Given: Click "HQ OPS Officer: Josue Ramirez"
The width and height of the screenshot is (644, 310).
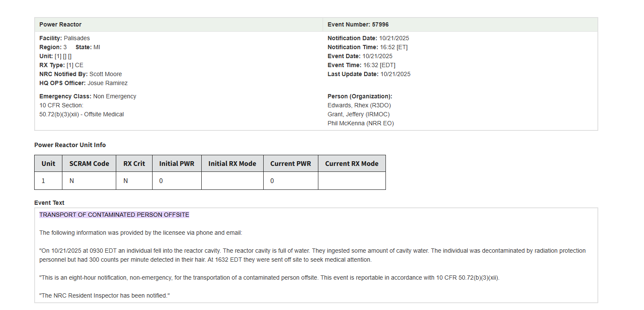Looking at the screenshot, I should click(x=83, y=83).
